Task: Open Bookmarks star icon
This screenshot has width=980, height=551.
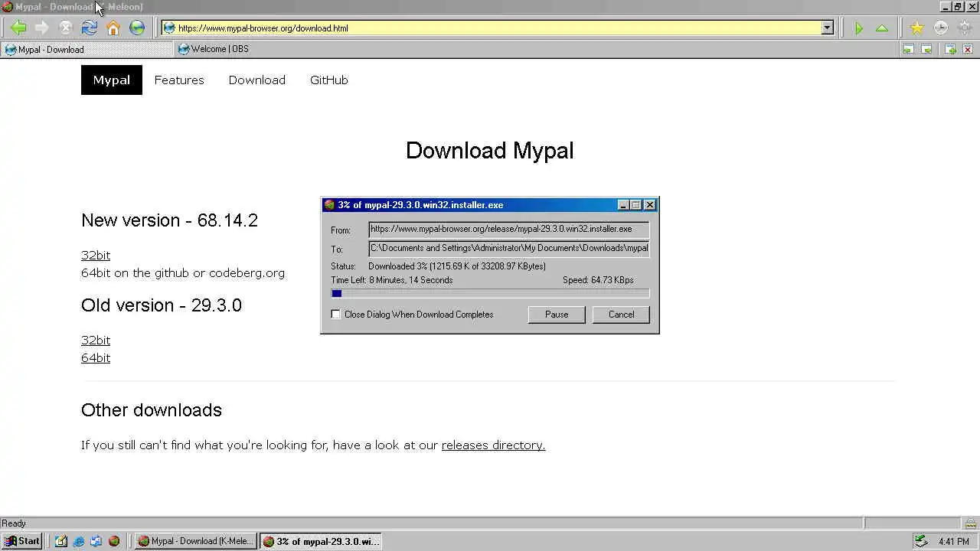Action: click(916, 28)
